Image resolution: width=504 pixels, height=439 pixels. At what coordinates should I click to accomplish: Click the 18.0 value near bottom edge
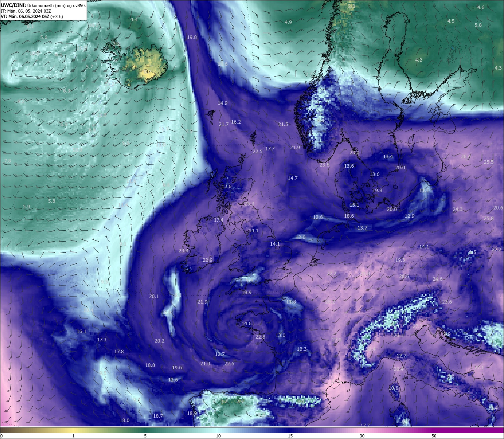click(124, 420)
